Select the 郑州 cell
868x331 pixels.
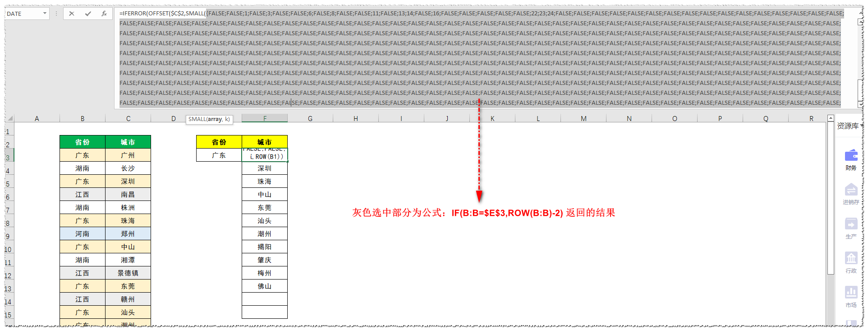click(128, 233)
